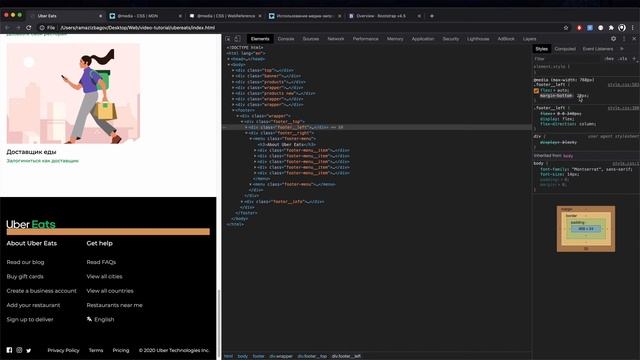This screenshot has width=640, height=360.
Task: Expand the div class products node
Action: [233, 82]
